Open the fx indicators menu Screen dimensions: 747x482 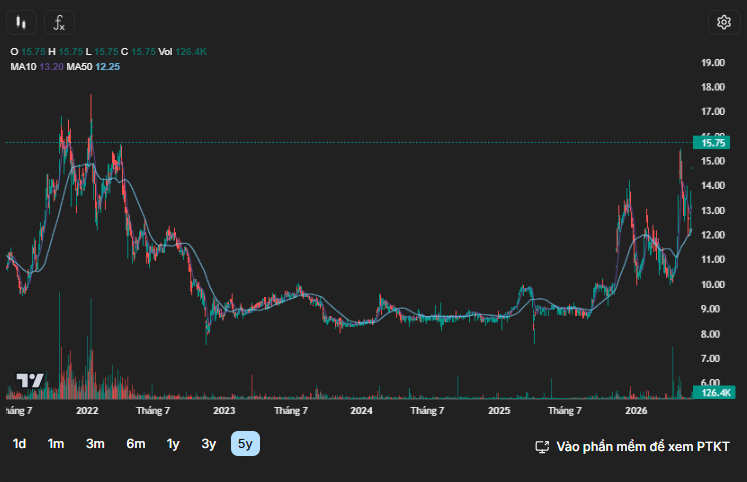pos(59,22)
